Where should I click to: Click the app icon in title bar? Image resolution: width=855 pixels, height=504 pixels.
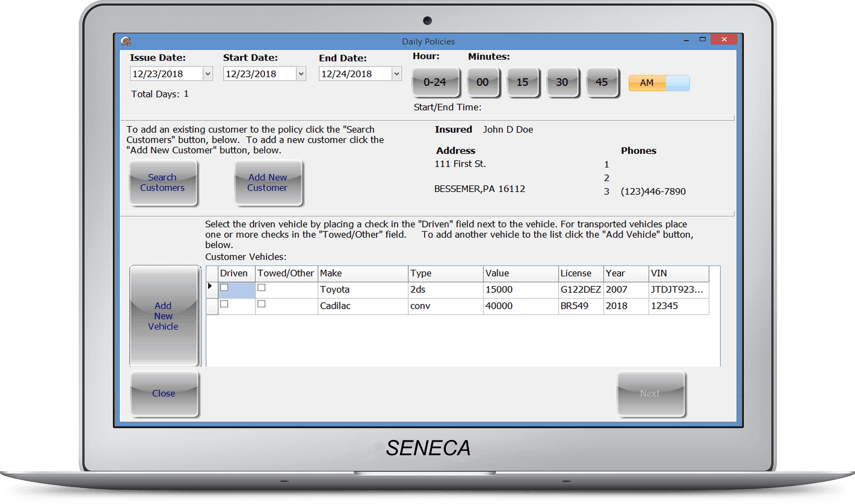tap(126, 41)
